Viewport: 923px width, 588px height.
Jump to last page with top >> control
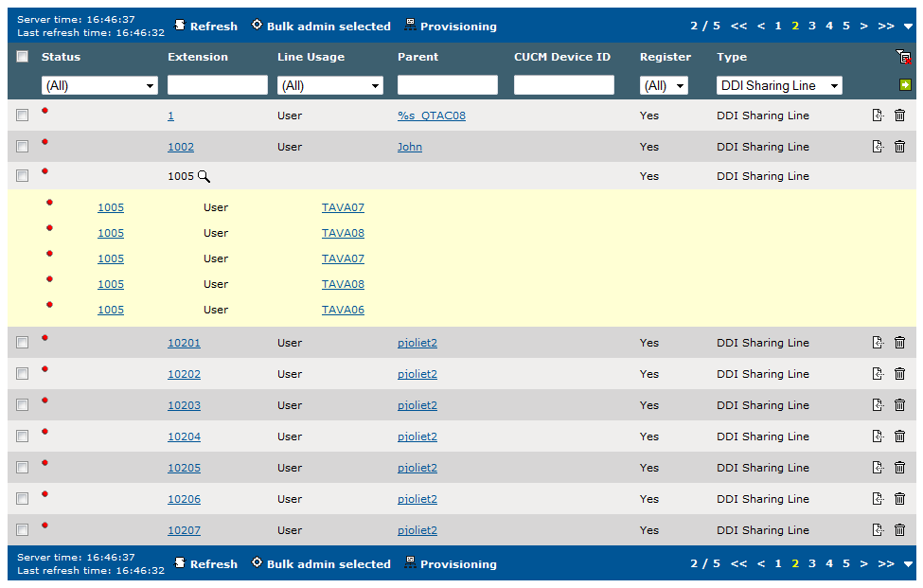[886, 26]
